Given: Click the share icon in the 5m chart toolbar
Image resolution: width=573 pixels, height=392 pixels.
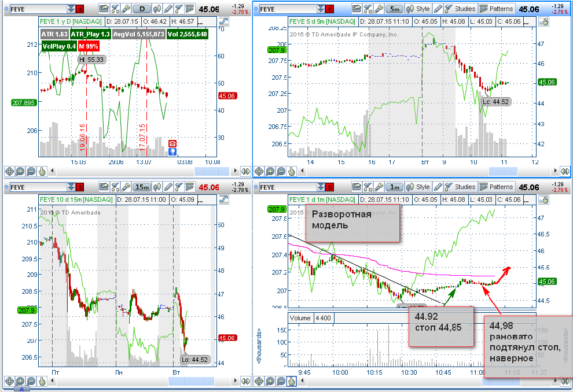Looking at the screenshot, I should [357, 9].
